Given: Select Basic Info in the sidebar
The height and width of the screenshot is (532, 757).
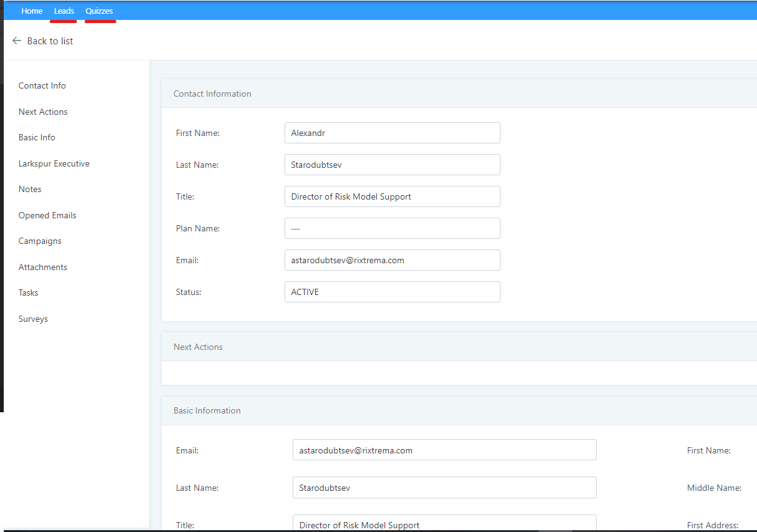Looking at the screenshot, I should (x=37, y=137).
